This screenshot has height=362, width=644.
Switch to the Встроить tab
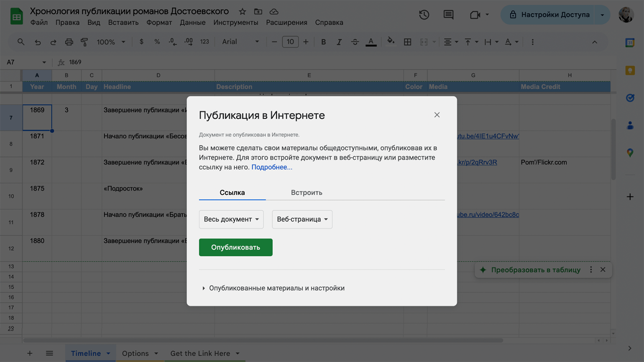[x=307, y=193]
